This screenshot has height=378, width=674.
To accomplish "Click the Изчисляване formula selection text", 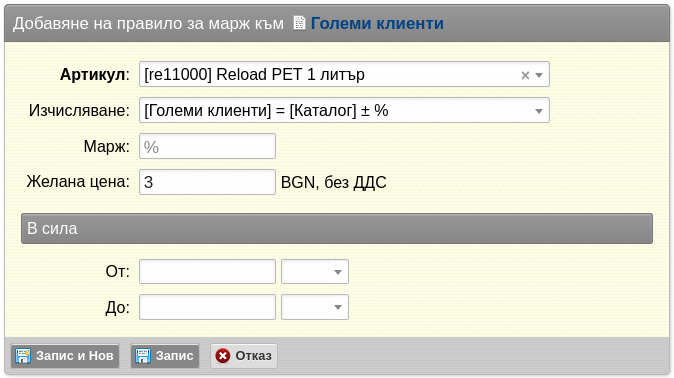I will coord(266,111).
